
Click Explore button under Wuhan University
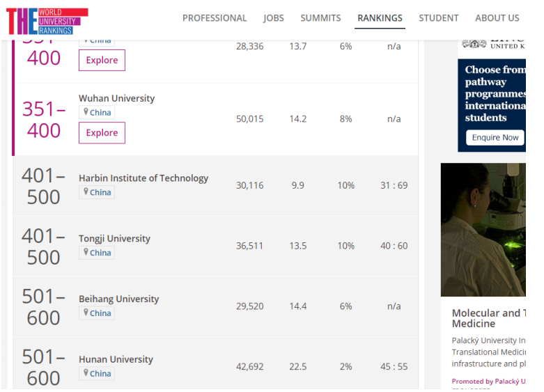pyautogui.click(x=102, y=133)
